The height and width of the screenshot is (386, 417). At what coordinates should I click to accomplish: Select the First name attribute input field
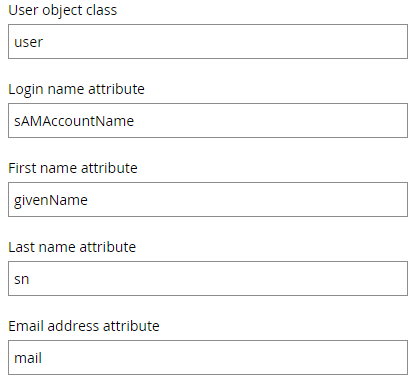pyautogui.click(x=208, y=200)
